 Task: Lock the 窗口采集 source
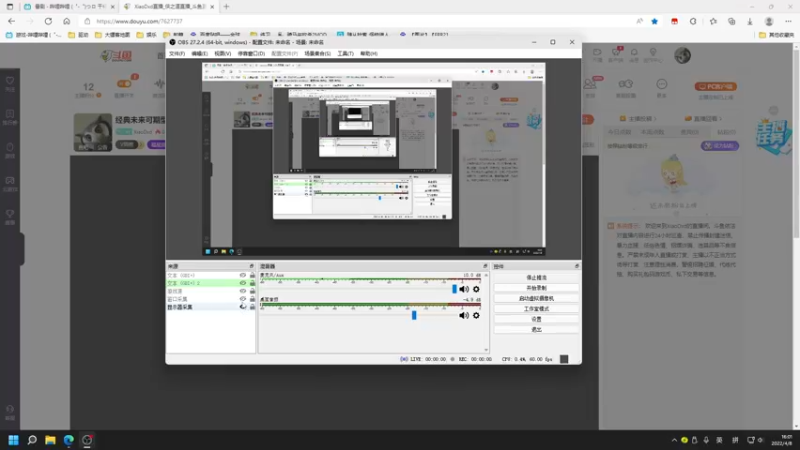(252, 299)
